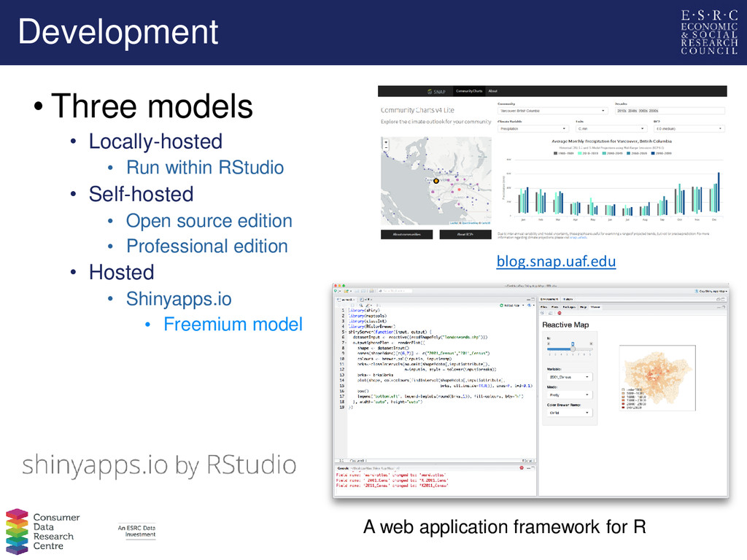The image size is (747, 560).
Task: Open the About tab in SNAP navbar
Action: (492, 91)
